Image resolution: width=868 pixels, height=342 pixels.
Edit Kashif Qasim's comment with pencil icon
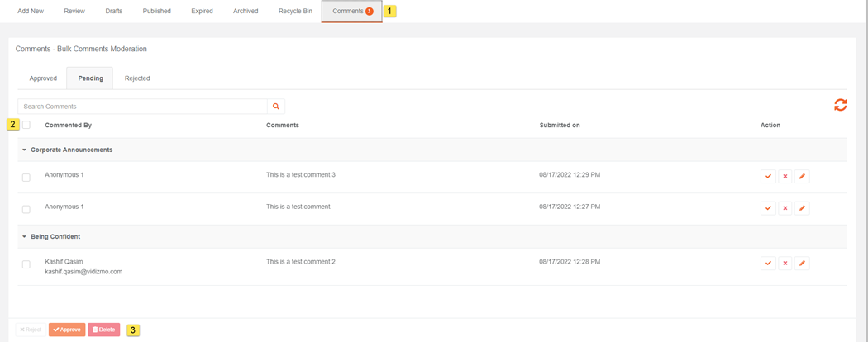tap(802, 264)
